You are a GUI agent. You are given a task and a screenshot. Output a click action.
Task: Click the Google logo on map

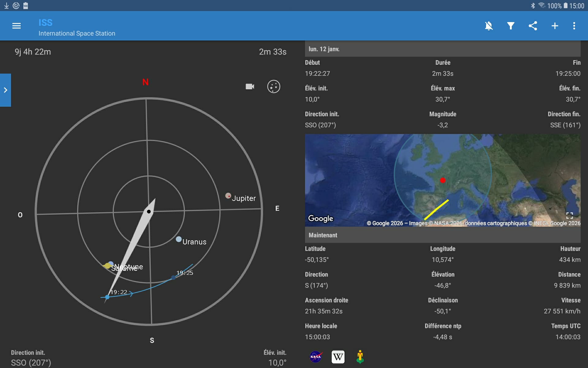pyautogui.click(x=320, y=218)
